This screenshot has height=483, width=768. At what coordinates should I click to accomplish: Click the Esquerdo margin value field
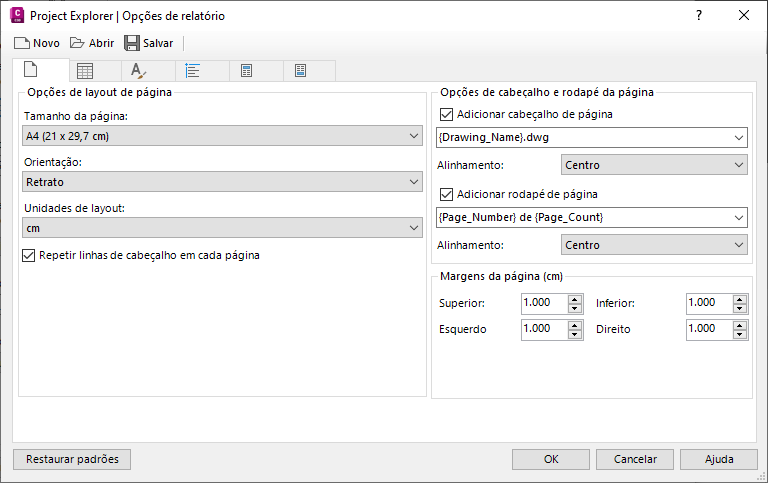click(543, 328)
